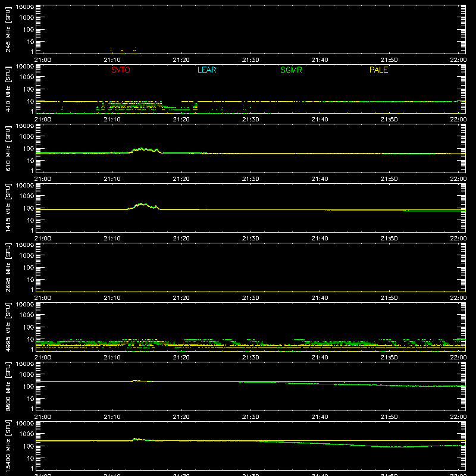Click the 21:40 tick under the 2695 MHz panel
476x476 pixels.
pyautogui.click(x=320, y=298)
